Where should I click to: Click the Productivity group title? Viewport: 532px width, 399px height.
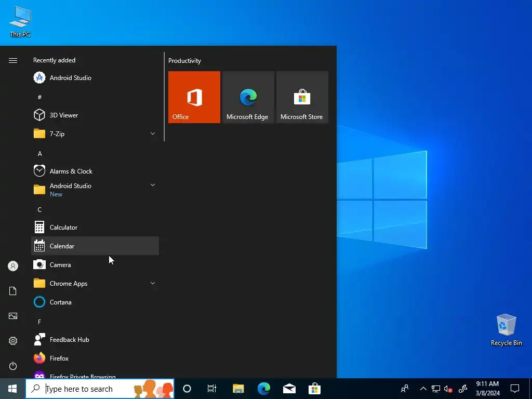coord(184,61)
